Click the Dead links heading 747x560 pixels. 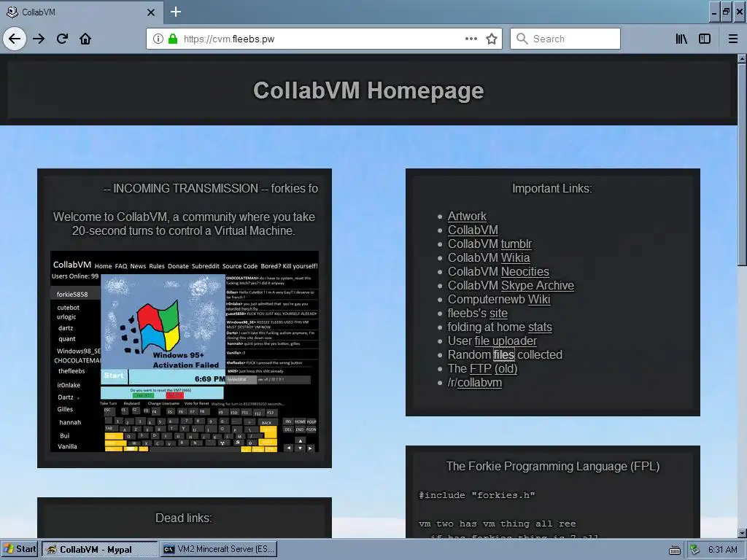point(184,518)
